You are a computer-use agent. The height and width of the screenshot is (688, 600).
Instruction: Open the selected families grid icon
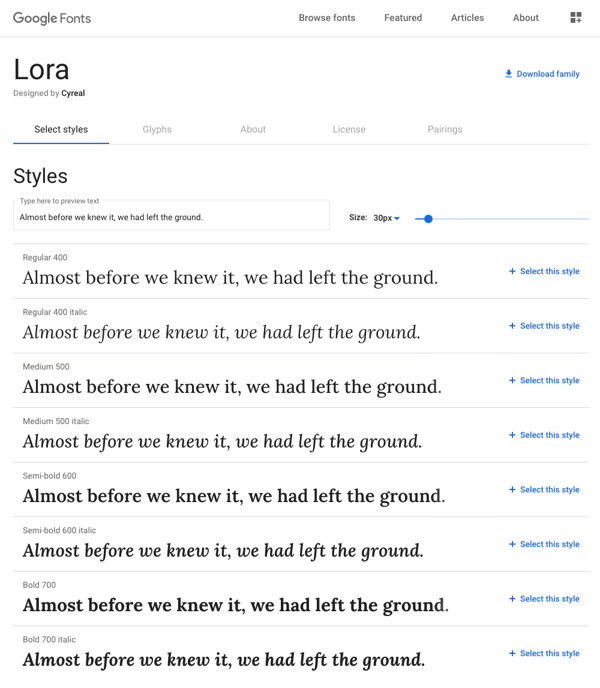pos(576,18)
